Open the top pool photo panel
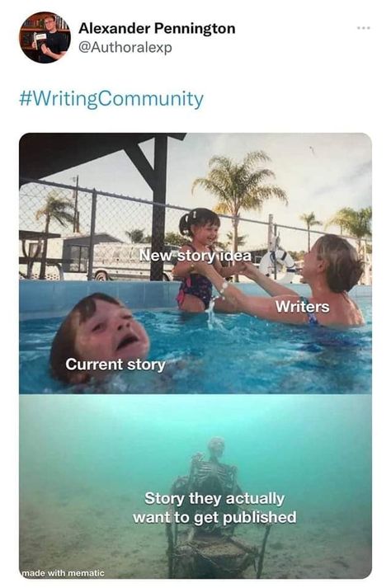The image size is (391, 588). pos(195,263)
